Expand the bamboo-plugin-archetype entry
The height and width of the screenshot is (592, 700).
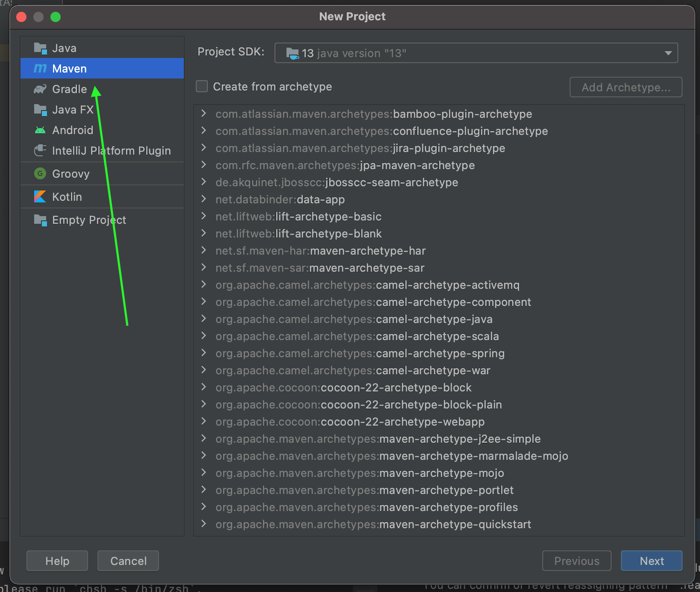pos(204,114)
